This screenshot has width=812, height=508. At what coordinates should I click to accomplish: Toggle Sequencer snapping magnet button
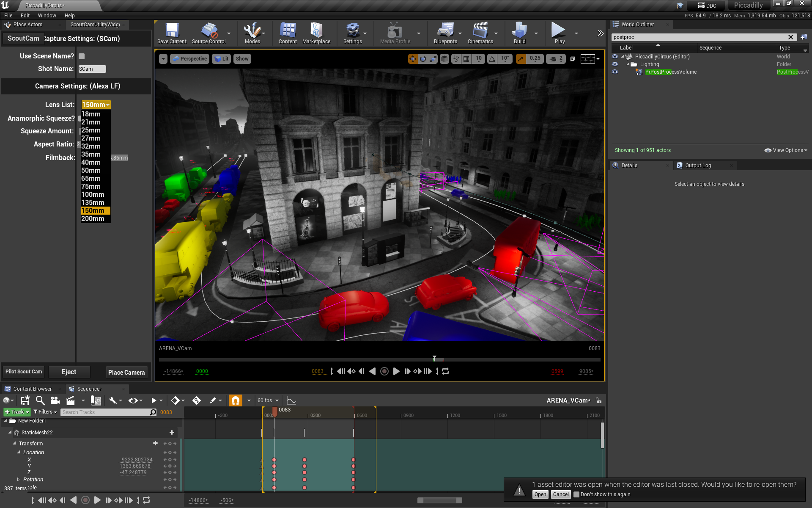point(236,400)
